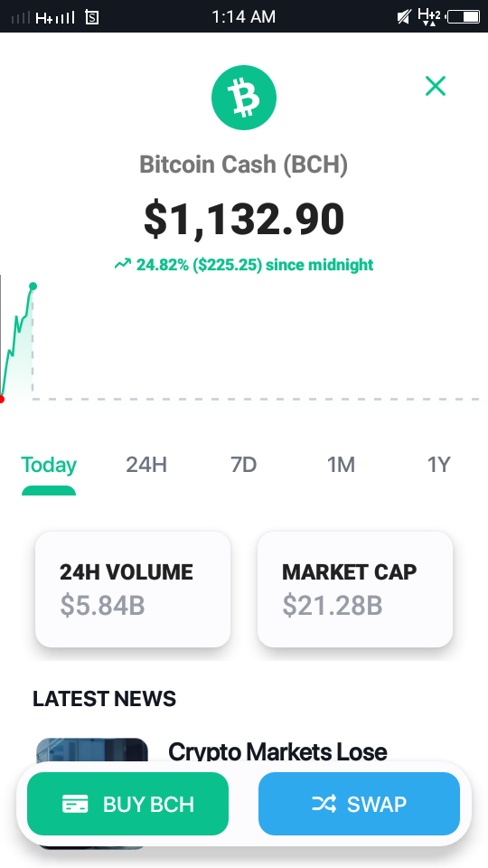The image size is (488, 868).
Task: Tap the credit card icon on Buy
Action: [75, 804]
